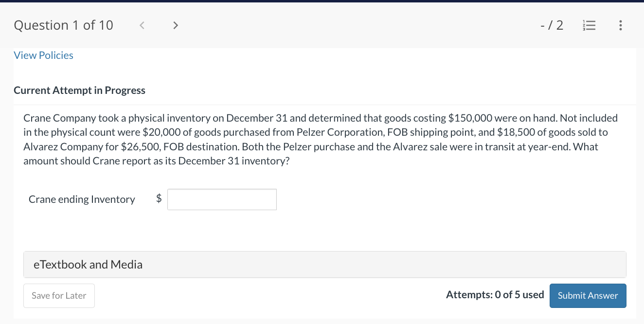Click Submit Answer
The width and height of the screenshot is (644, 324).
coord(588,295)
